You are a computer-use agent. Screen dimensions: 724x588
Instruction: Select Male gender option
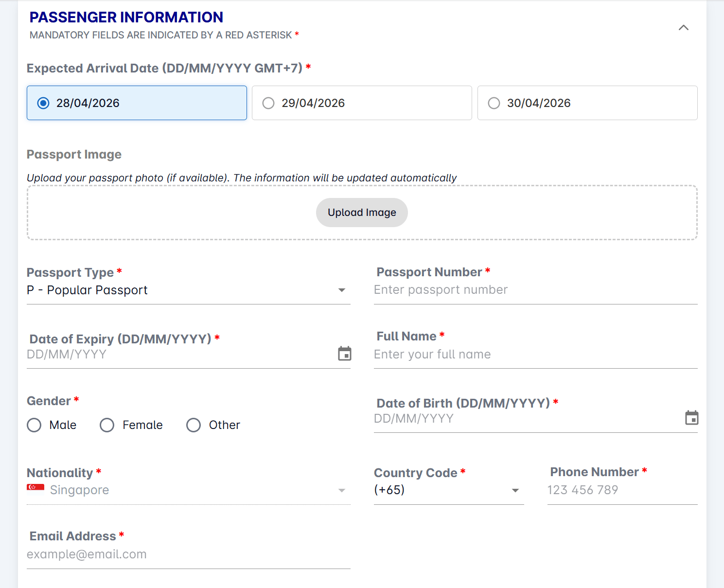click(x=34, y=425)
